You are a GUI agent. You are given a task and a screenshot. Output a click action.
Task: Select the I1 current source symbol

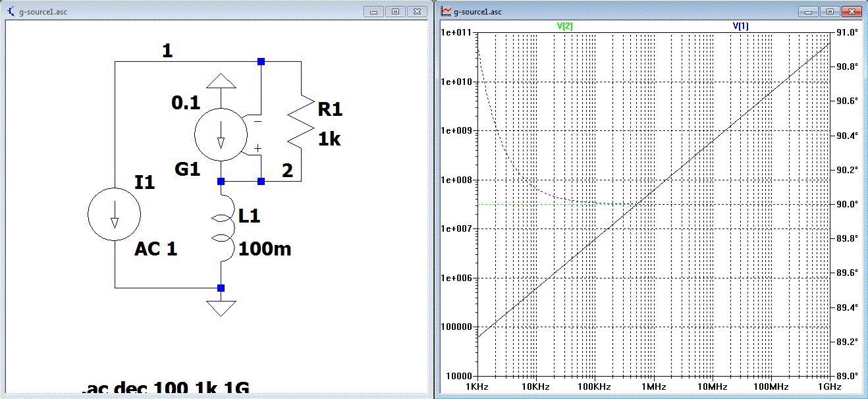(115, 215)
